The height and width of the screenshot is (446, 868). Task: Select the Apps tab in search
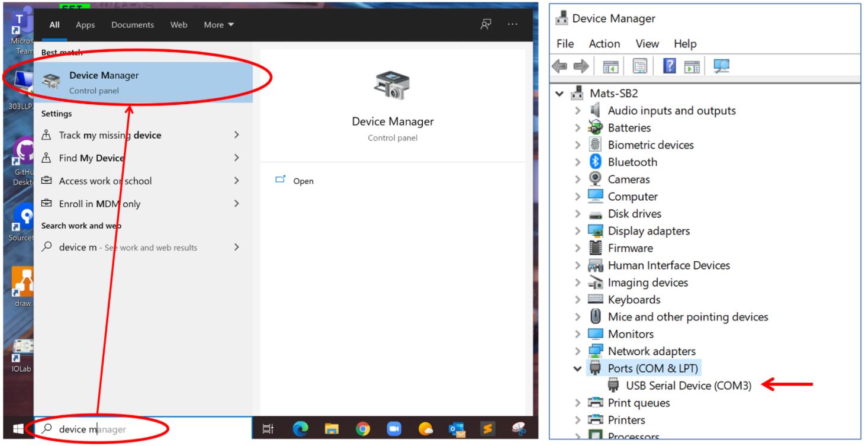[85, 24]
